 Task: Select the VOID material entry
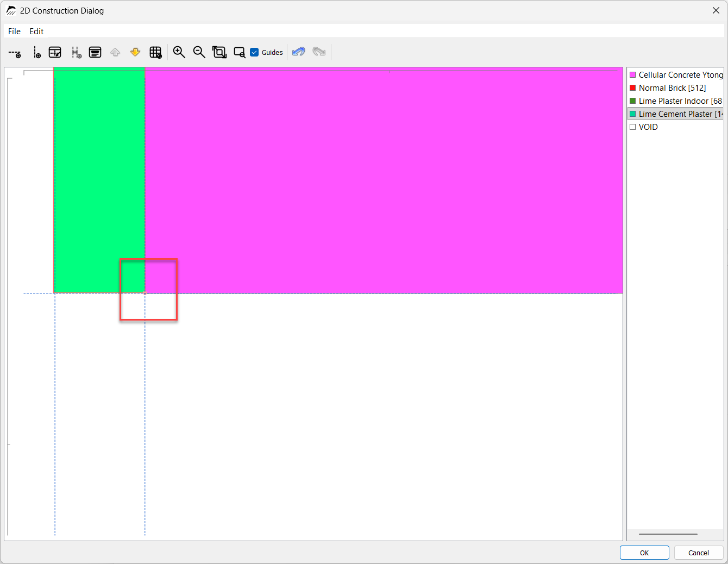pos(676,127)
